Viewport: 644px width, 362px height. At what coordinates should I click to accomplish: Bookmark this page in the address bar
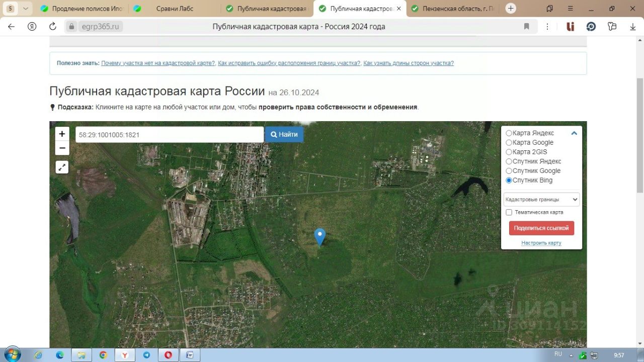point(527,27)
